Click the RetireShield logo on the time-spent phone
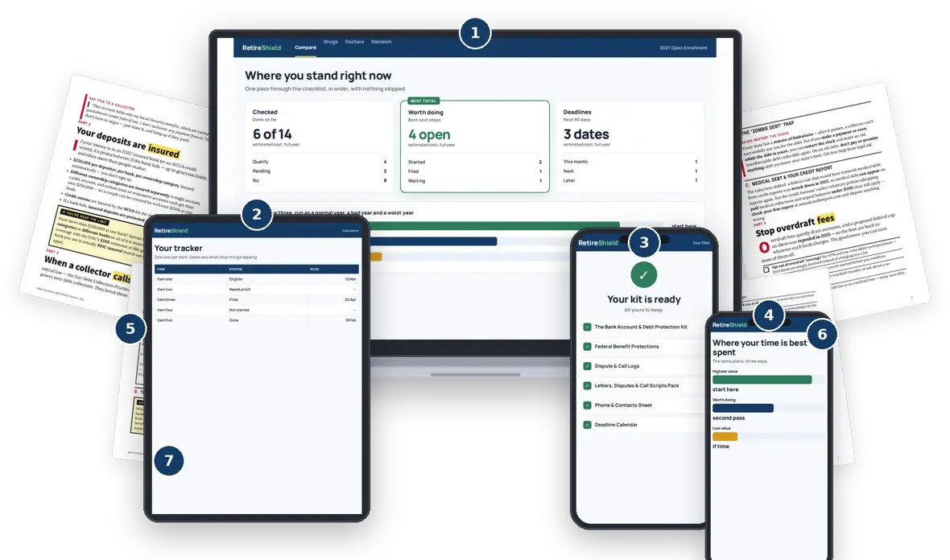Screen dimensions: 950x560 pyautogui.click(x=729, y=325)
